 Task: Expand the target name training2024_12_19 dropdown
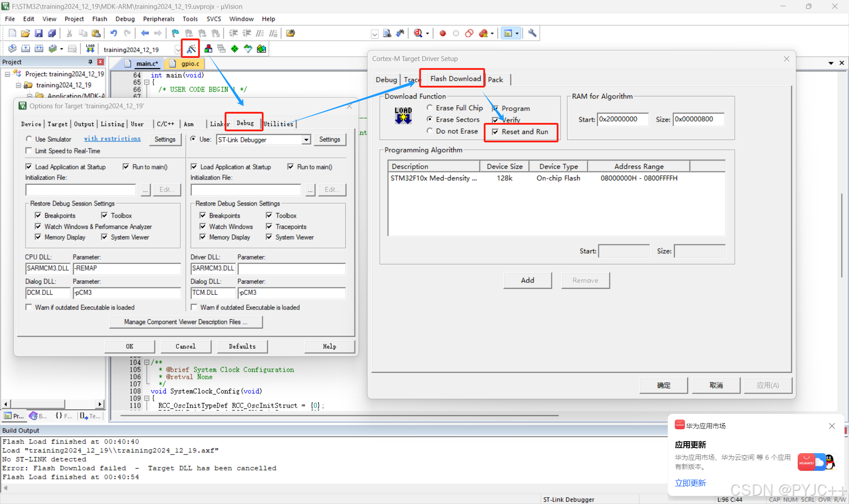(178, 50)
